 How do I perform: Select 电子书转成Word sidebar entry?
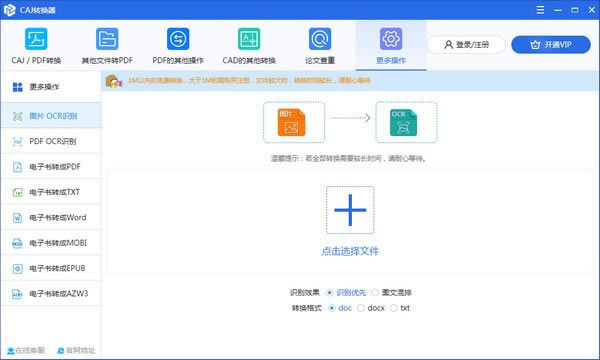click(x=51, y=217)
